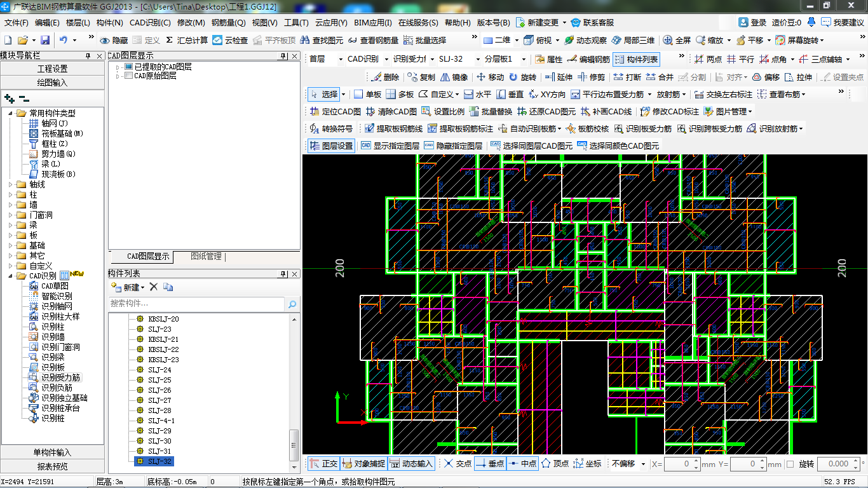Open the 新建 dropdown in component list
868x488 pixels.
129,287
